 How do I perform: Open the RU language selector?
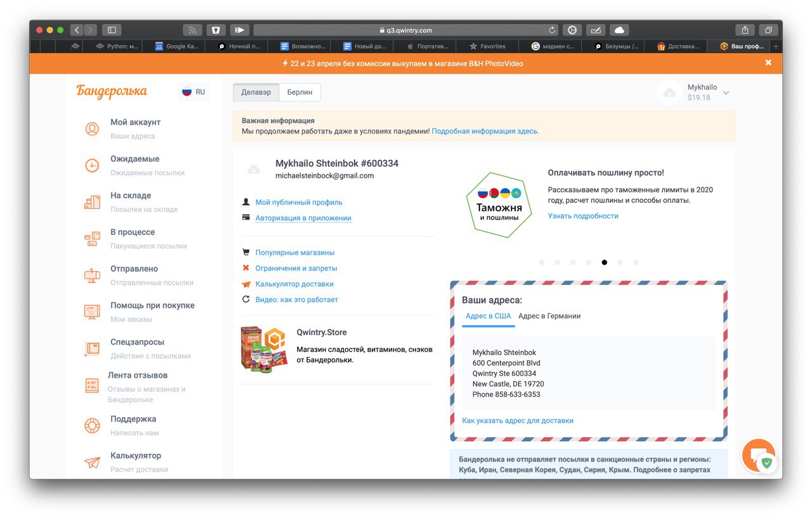(193, 91)
